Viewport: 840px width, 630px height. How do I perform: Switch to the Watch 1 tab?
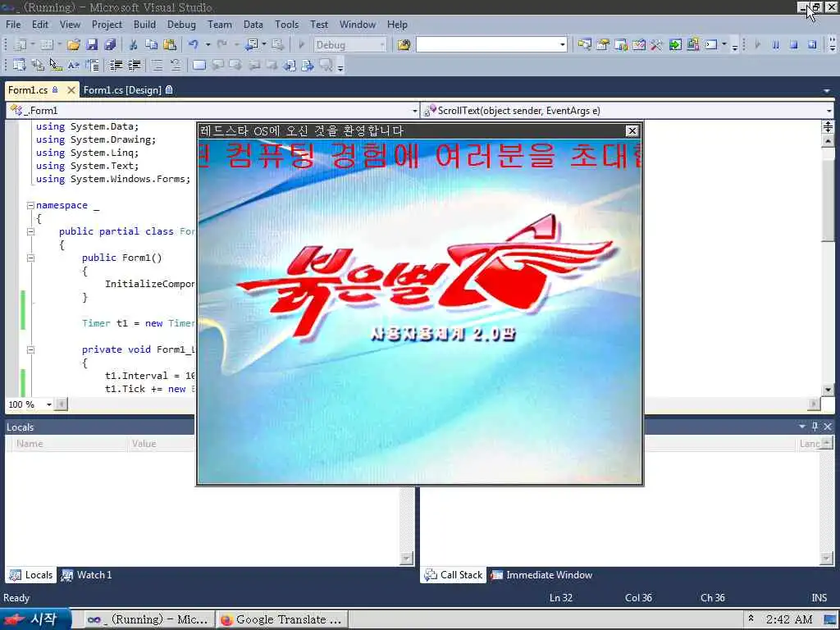[86, 575]
